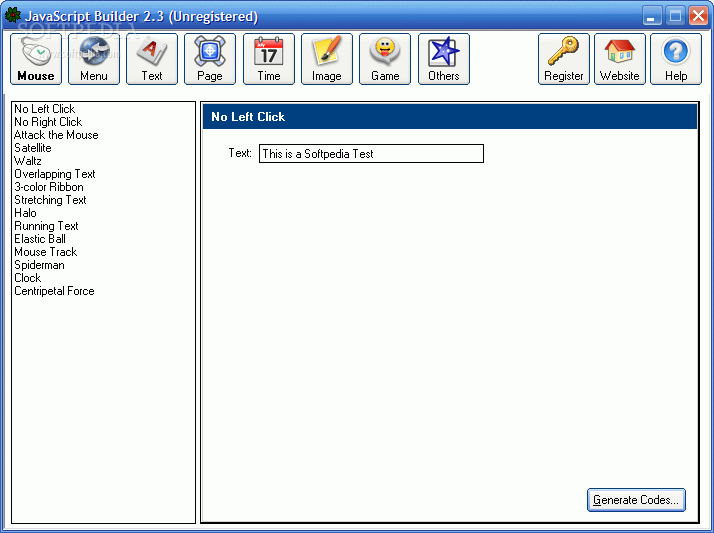Focus the Text input field

pyautogui.click(x=371, y=153)
